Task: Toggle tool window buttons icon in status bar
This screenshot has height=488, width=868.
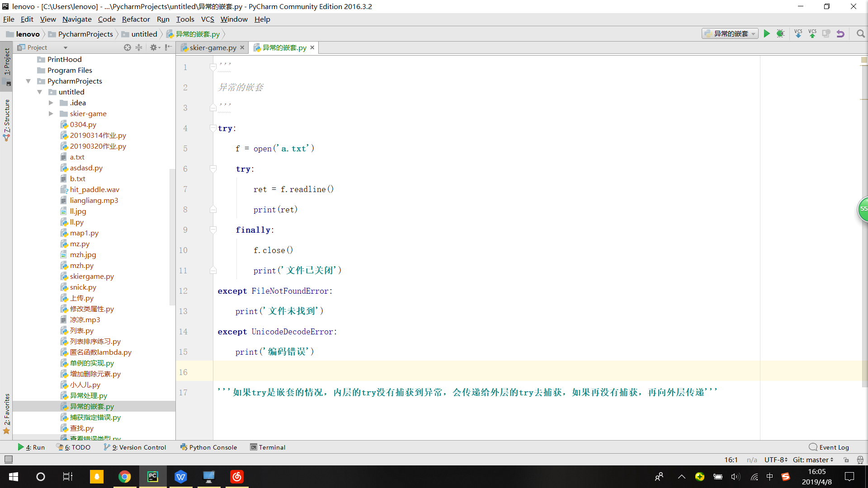Action: coord(8,460)
